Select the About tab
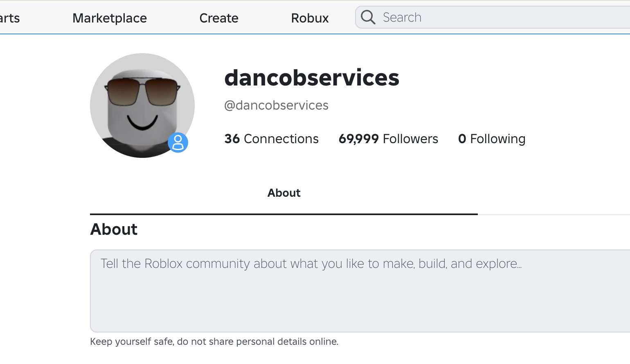 coord(284,193)
